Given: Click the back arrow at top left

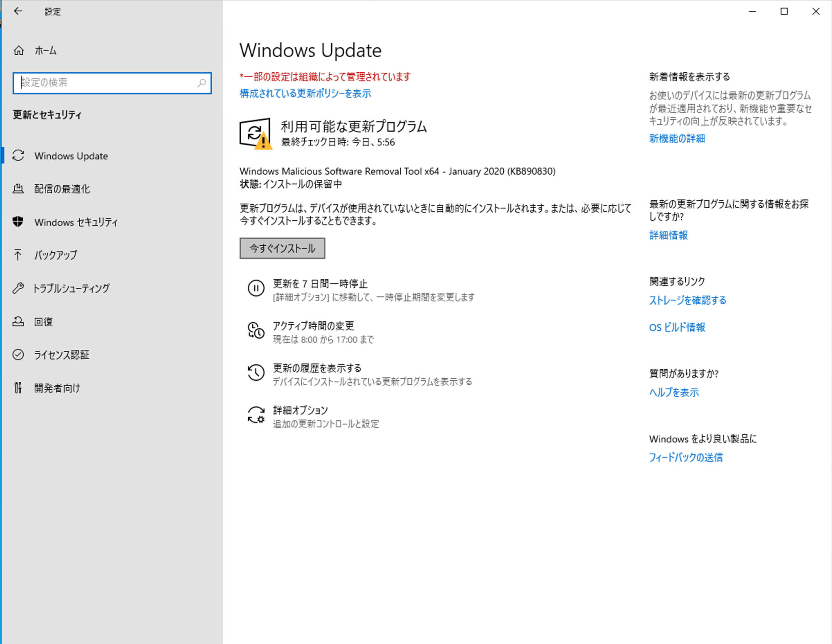Looking at the screenshot, I should 18,11.
